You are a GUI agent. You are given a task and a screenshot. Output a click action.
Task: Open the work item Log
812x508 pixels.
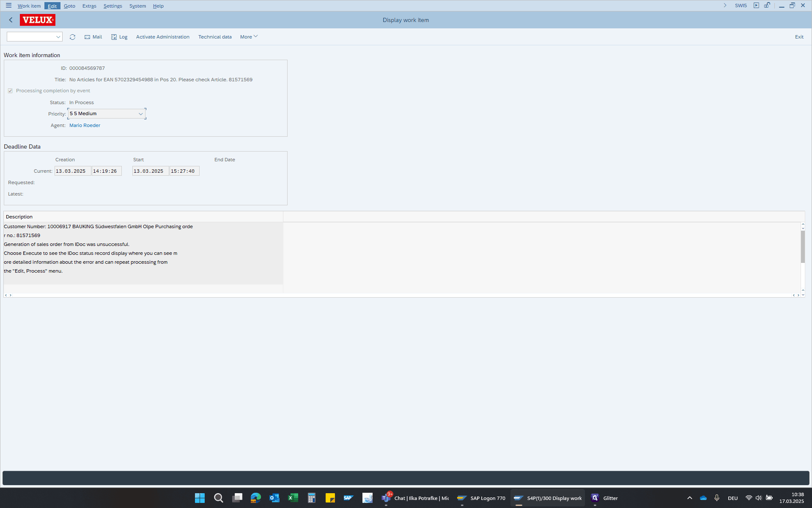coord(119,37)
